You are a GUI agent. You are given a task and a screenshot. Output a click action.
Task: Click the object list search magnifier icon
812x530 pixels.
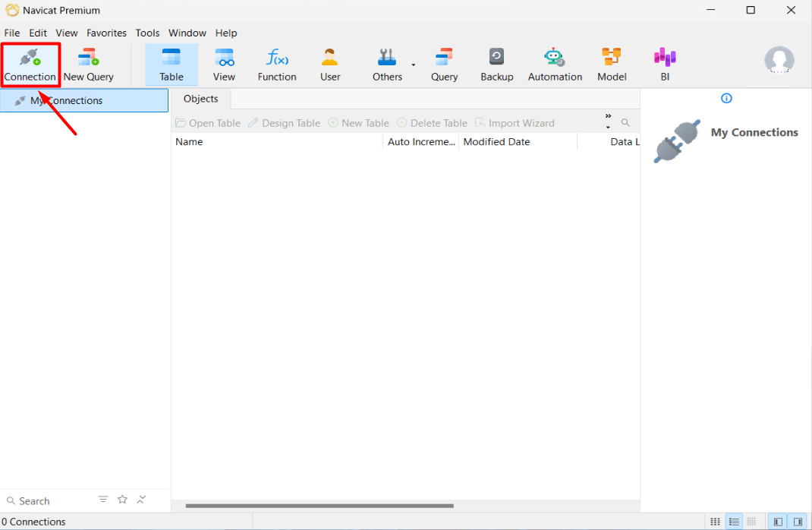pyautogui.click(x=625, y=123)
